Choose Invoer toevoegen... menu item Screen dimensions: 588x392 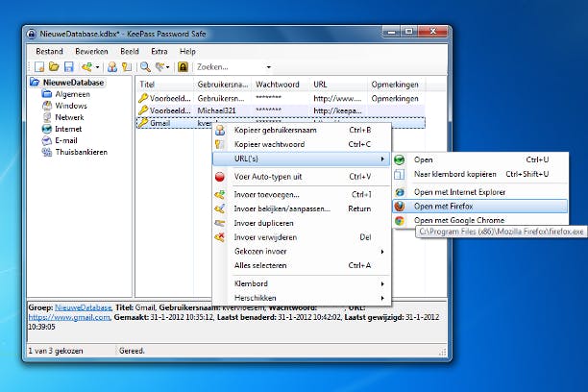[x=302, y=195]
